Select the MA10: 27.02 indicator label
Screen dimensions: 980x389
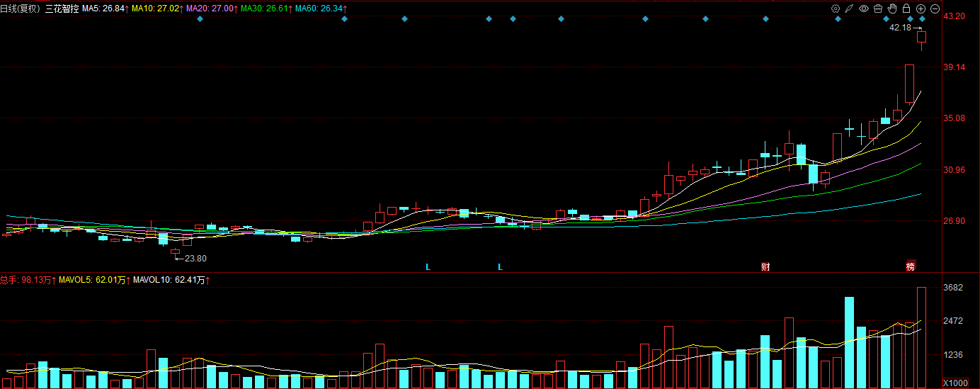click(157, 9)
